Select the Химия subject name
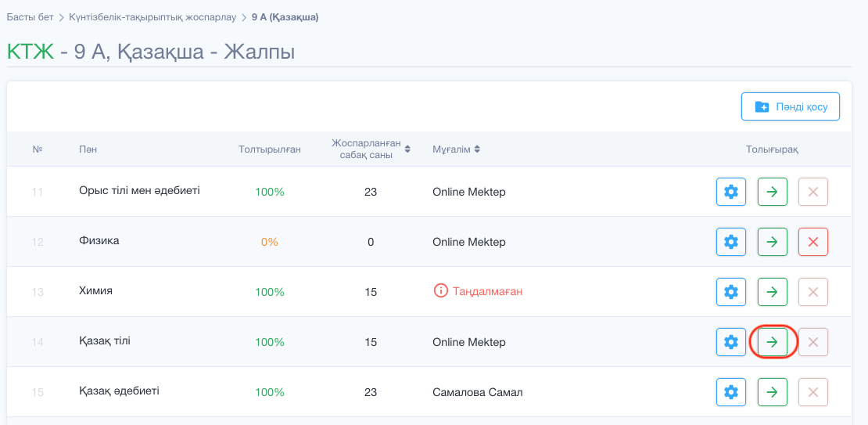The image size is (868, 425). [x=95, y=290]
